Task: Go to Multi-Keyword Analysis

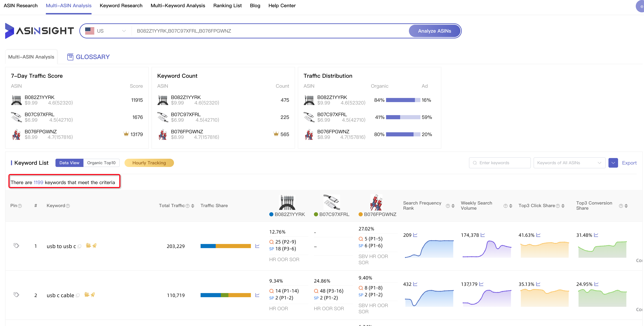Action: click(178, 5)
